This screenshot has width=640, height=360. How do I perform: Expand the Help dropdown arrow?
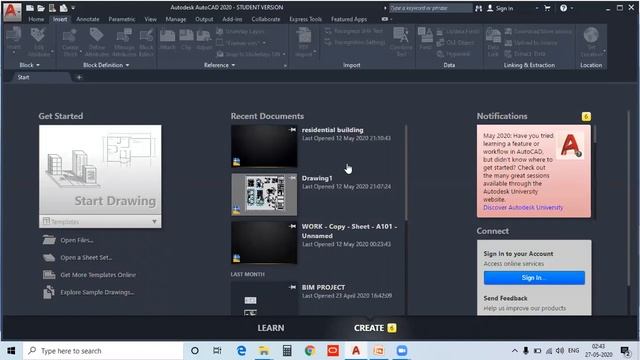pos(572,8)
